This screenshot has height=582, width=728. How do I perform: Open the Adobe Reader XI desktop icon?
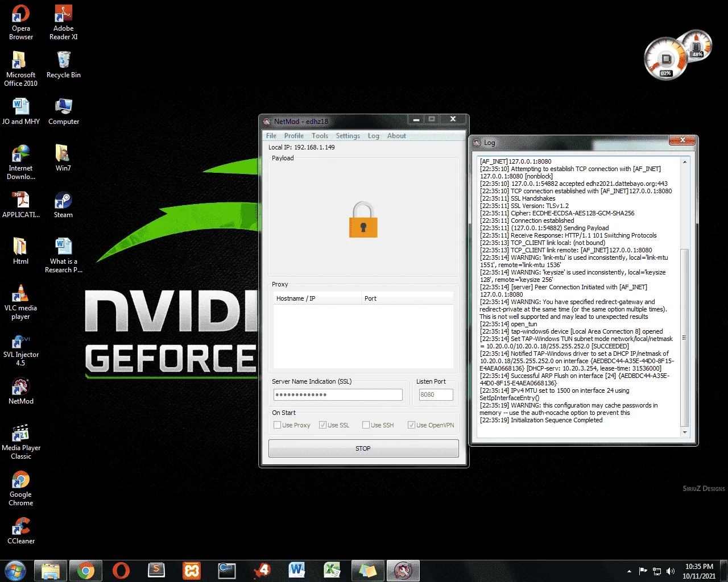(63, 22)
